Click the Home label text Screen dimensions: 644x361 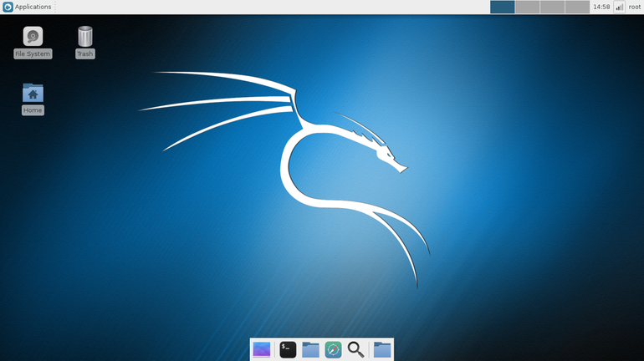pos(33,110)
